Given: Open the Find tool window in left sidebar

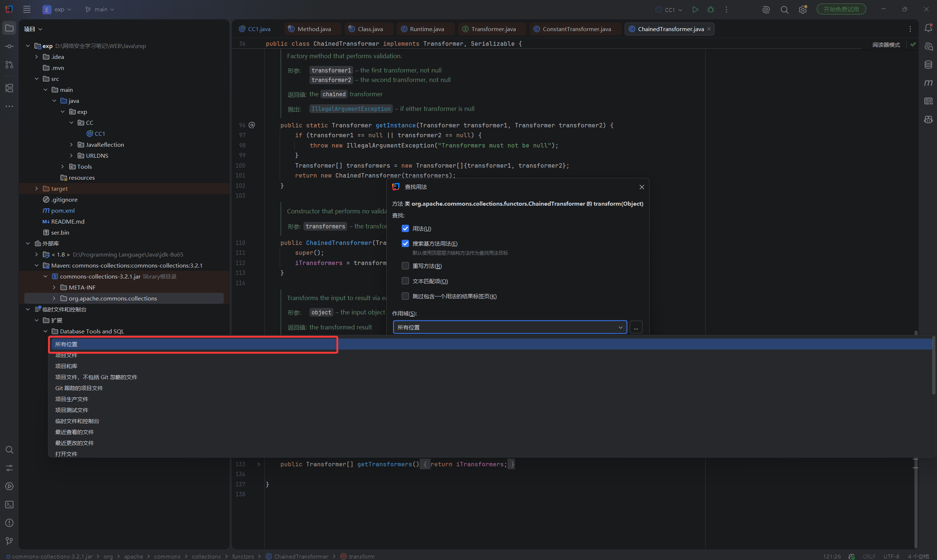Looking at the screenshot, I should pyautogui.click(x=10, y=450).
